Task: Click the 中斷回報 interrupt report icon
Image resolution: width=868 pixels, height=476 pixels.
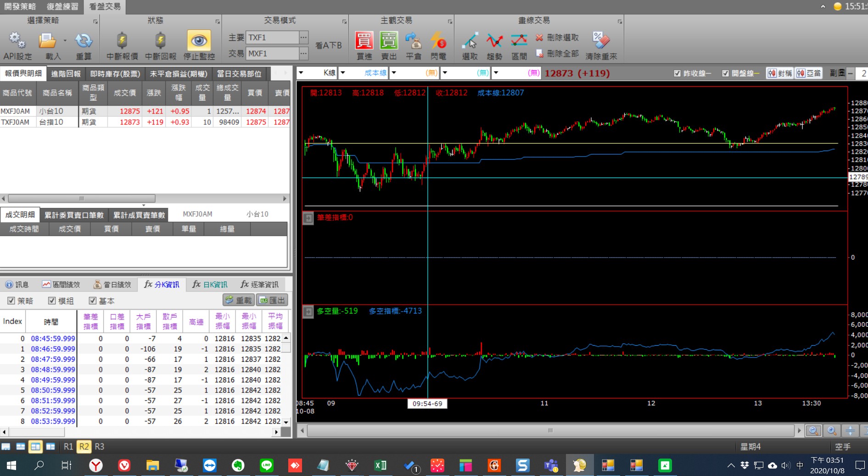Action: tap(160, 40)
